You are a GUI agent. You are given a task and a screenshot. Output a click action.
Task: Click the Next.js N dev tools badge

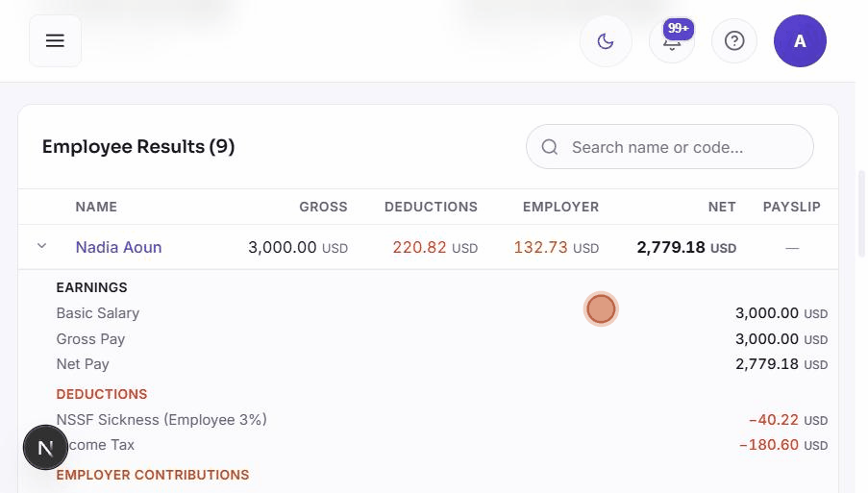click(x=45, y=448)
